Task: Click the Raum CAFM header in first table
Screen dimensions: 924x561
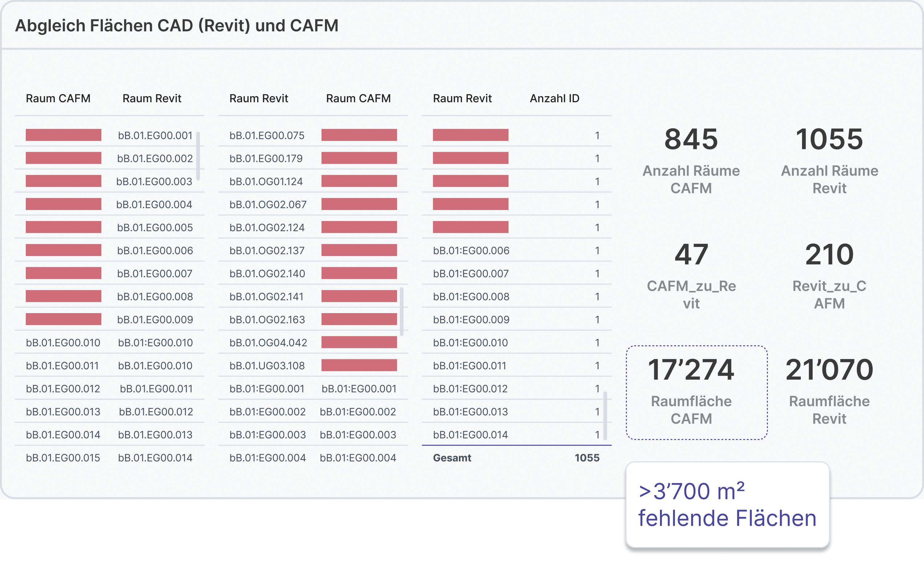Action: (x=58, y=98)
